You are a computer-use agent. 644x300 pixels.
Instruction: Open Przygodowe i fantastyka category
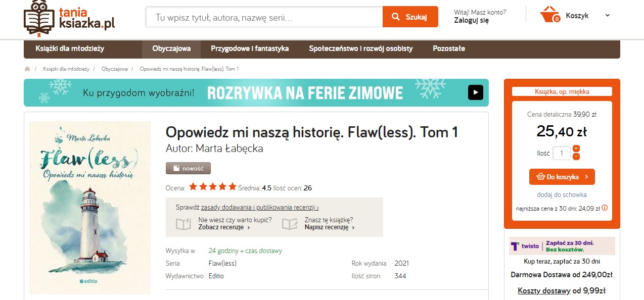250,49
